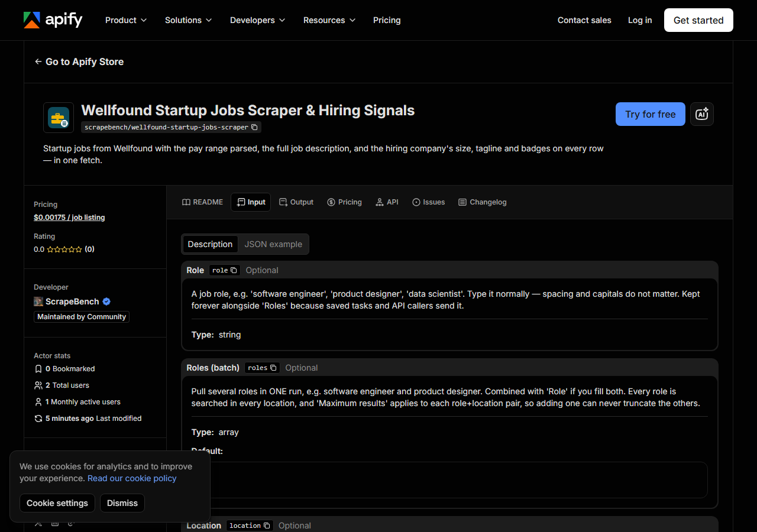Click the 'Roles (batch)' field heading
The image size is (757, 532).
click(213, 368)
